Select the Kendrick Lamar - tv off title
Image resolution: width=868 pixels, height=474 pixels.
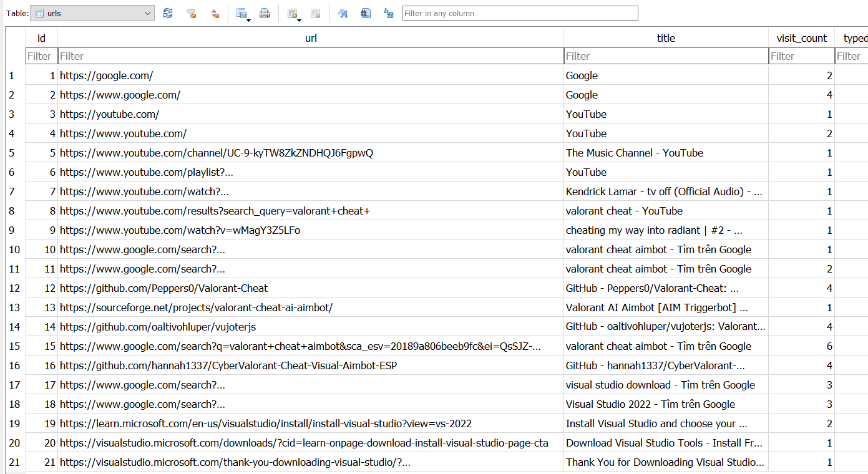tap(666, 191)
